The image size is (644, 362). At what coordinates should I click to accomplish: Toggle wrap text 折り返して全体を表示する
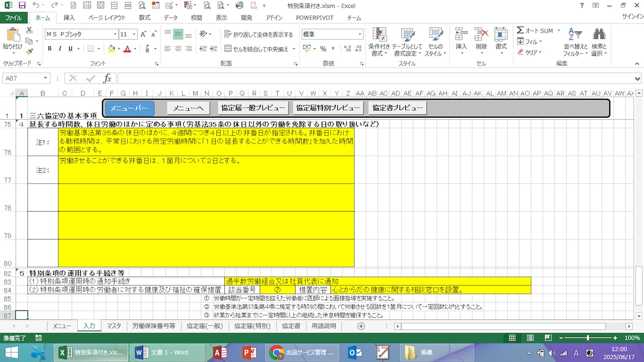point(259,34)
